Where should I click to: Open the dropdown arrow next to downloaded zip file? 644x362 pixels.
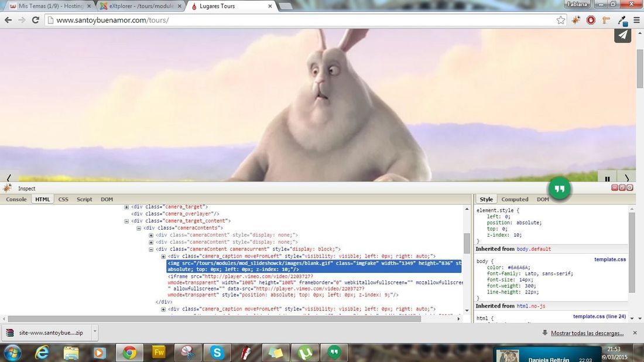94,332
